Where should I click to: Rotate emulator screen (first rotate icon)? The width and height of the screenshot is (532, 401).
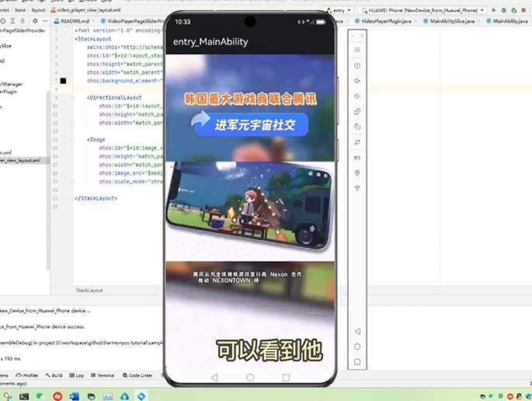click(x=357, y=111)
